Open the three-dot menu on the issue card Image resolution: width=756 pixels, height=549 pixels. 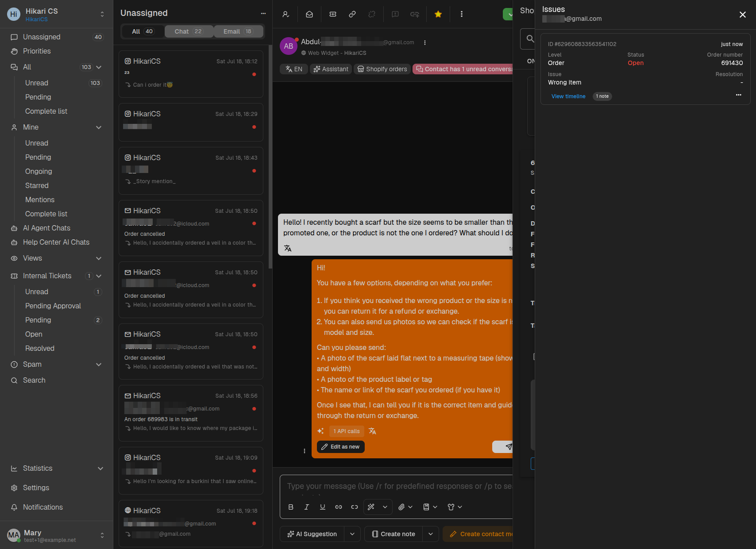tap(738, 95)
